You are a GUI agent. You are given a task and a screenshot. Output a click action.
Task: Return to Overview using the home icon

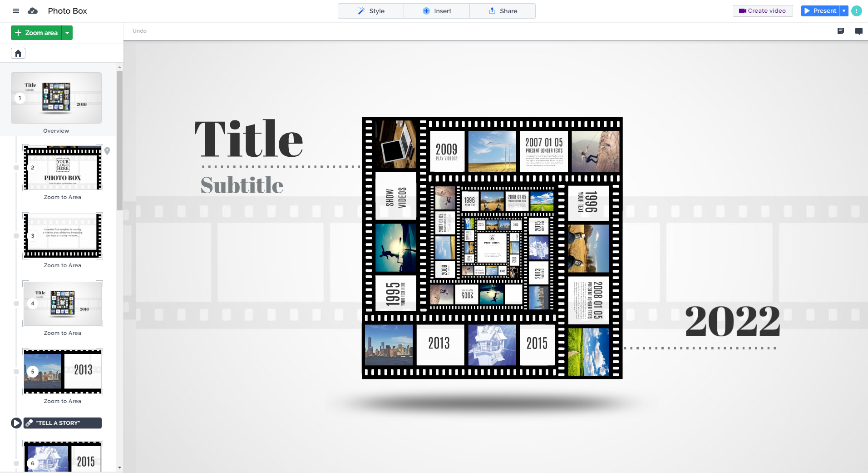click(18, 53)
